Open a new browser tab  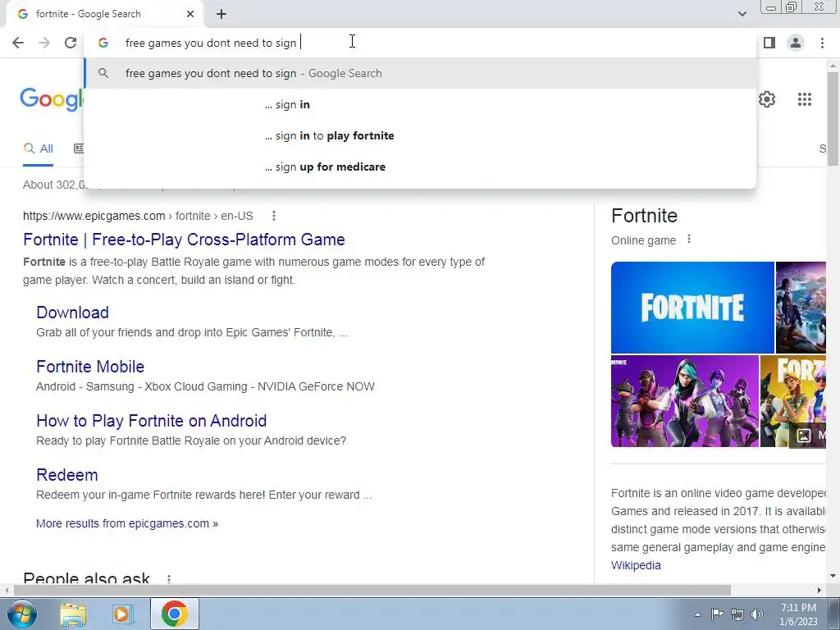point(221,14)
